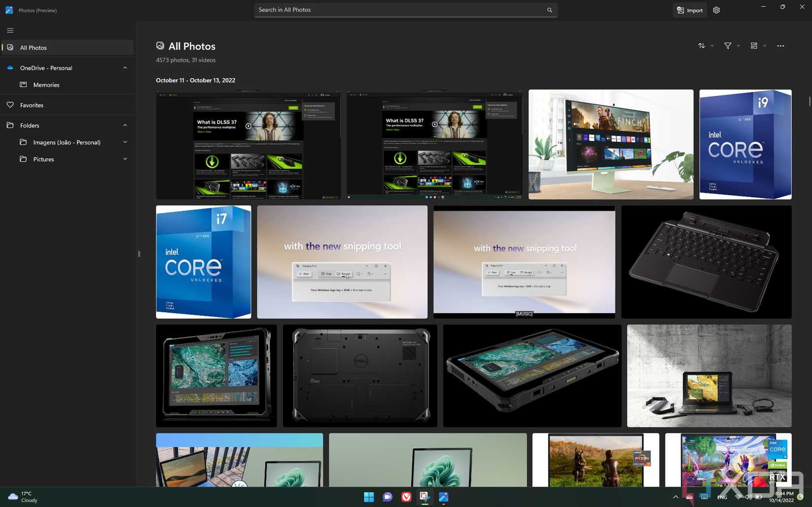The width and height of the screenshot is (812, 507).
Task: Click the filter icon above the photo grid
Action: 727,46
